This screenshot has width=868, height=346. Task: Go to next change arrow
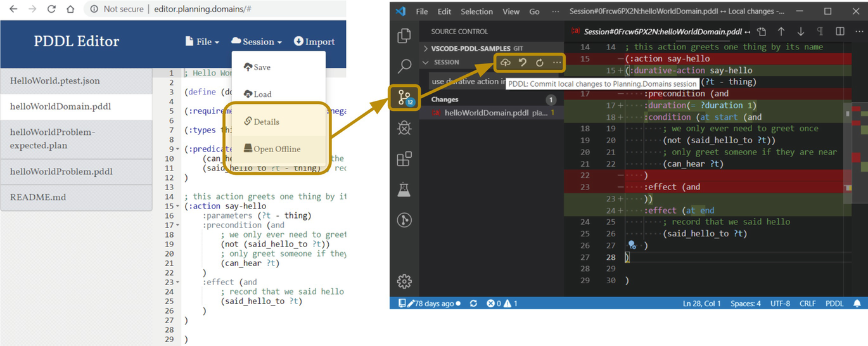(801, 32)
